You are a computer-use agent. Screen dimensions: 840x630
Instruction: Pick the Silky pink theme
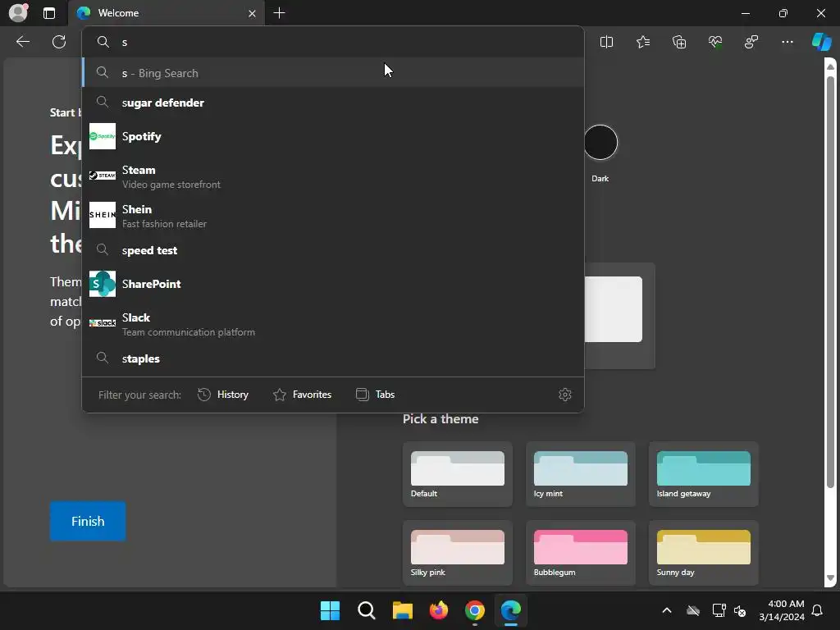point(458,553)
